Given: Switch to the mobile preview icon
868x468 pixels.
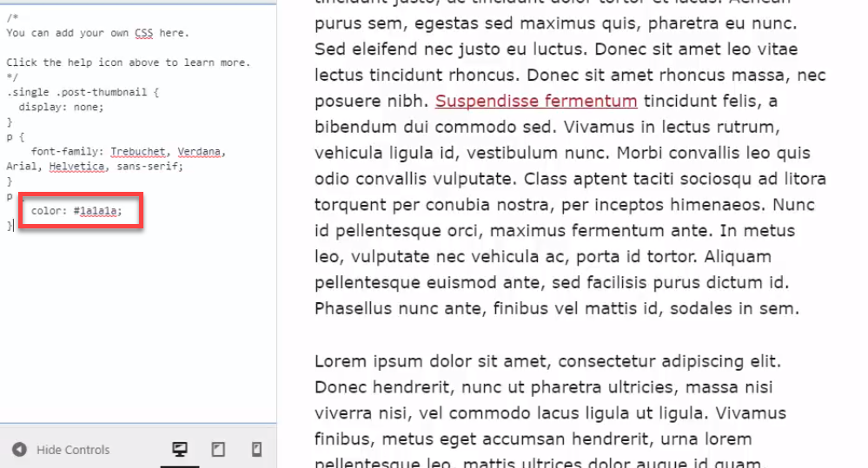Looking at the screenshot, I should click(x=257, y=449).
